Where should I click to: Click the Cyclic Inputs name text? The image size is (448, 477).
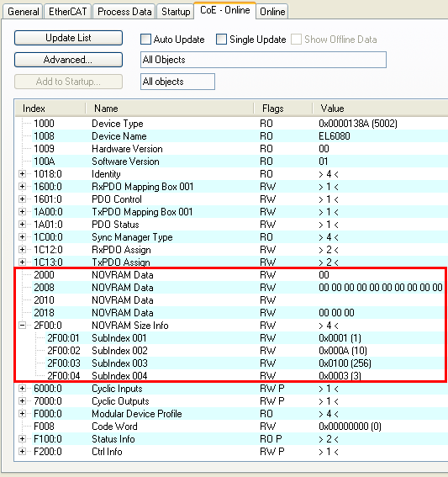coord(117,389)
